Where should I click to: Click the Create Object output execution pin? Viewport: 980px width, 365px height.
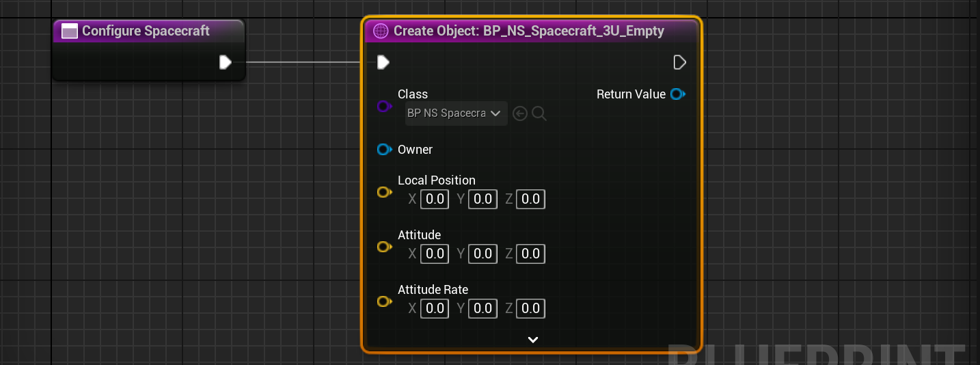point(679,63)
